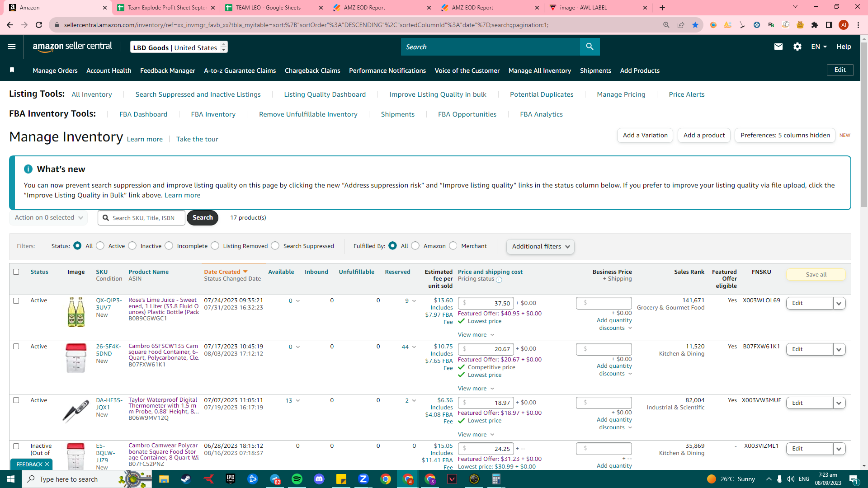Open FBA Dashboard tool link

[143, 114]
